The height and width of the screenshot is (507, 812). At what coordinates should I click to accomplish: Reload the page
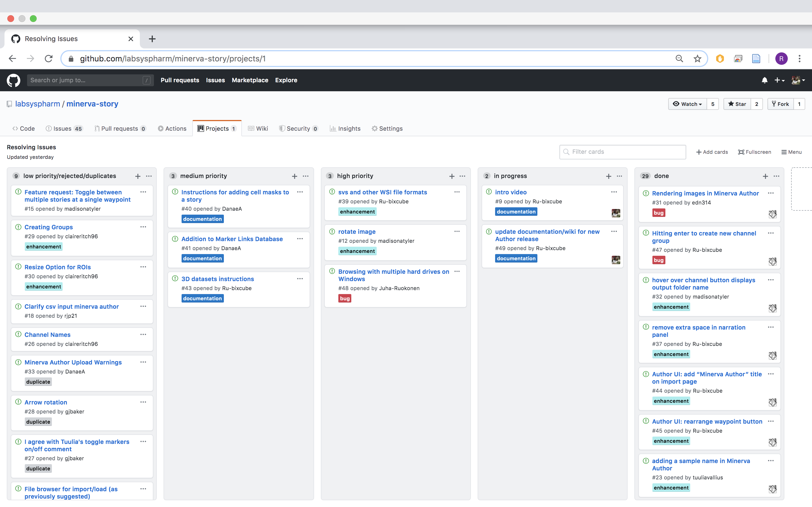click(x=49, y=59)
